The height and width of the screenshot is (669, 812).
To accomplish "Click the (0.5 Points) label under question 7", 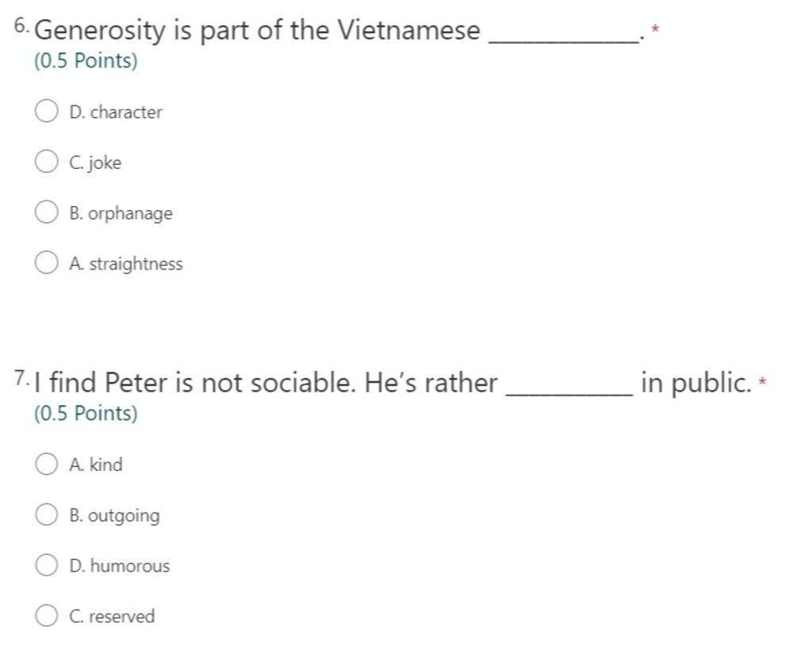I will [86, 414].
